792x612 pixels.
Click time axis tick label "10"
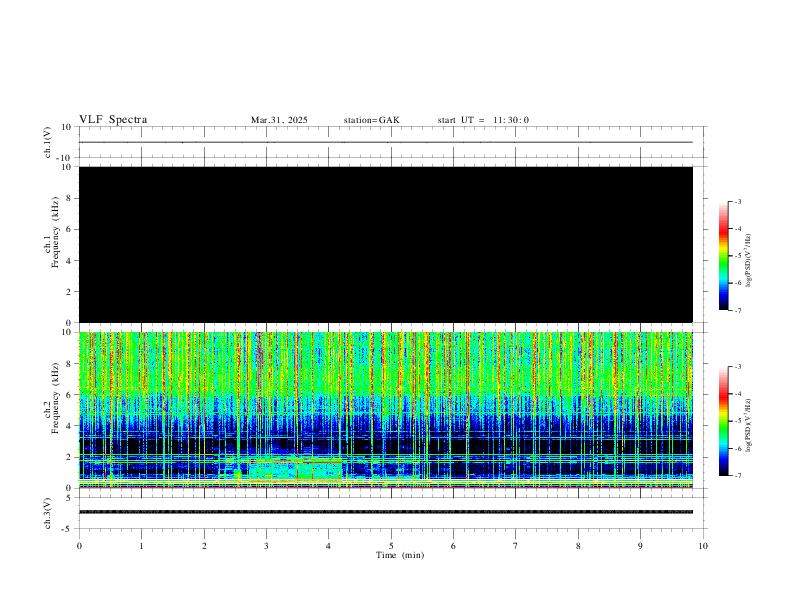pyautogui.click(x=703, y=546)
